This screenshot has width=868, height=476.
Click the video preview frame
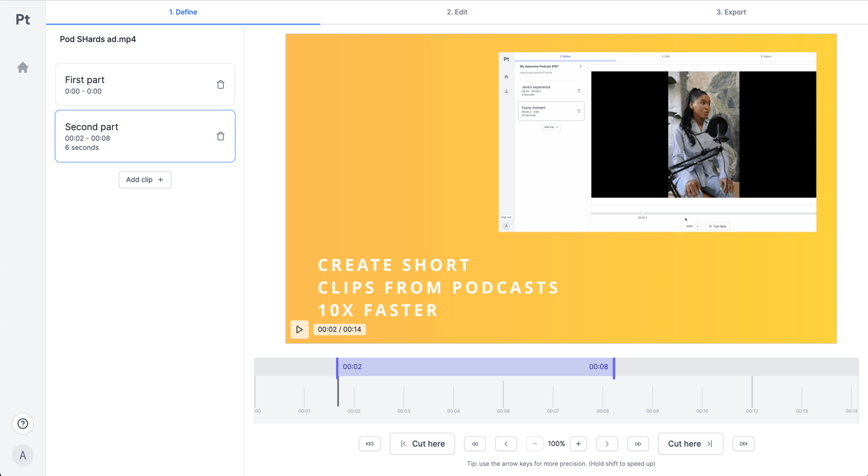[561, 188]
